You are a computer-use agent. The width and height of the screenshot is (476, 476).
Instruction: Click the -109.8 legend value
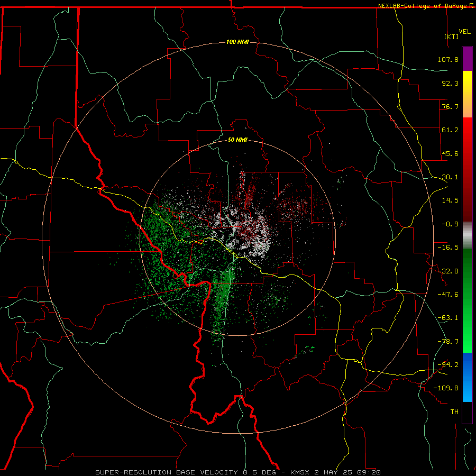(x=446, y=388)
